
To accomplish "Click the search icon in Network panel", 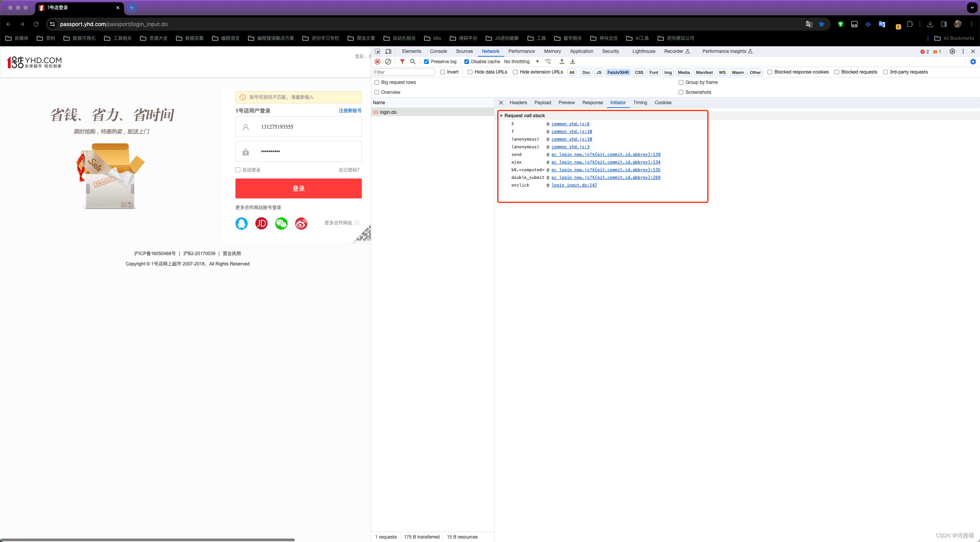I will [413, 61].
